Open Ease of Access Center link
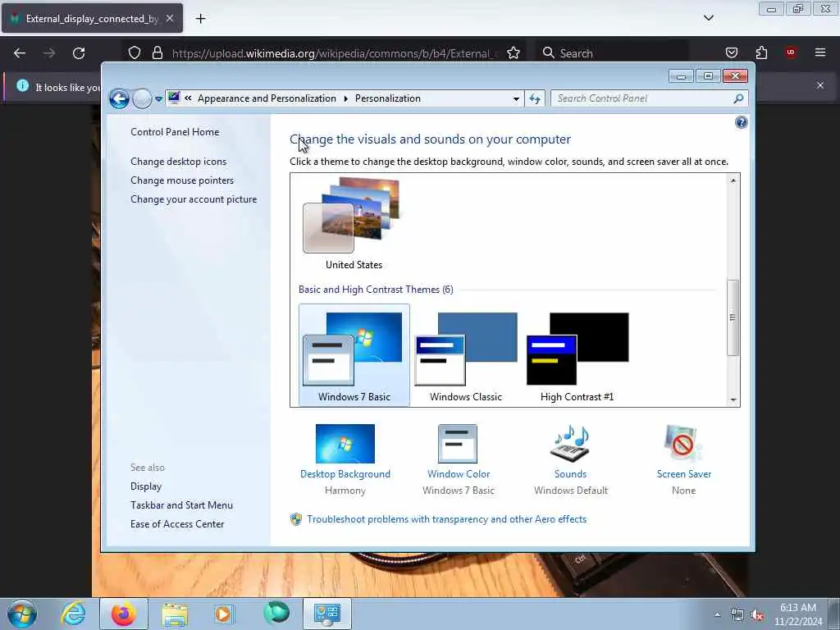 tap(177, 524)
